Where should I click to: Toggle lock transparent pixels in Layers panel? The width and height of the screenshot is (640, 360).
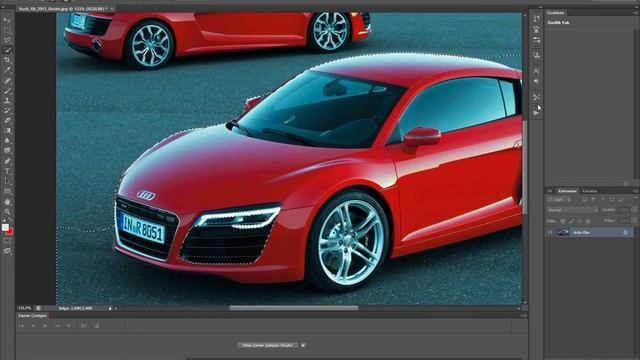(x=563, y=221)
